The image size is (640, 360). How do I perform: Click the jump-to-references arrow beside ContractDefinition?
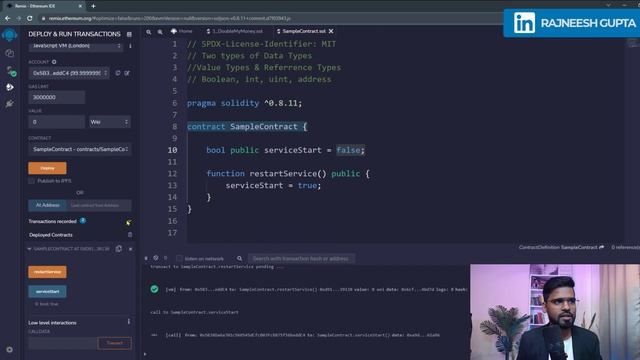(601, 247)
